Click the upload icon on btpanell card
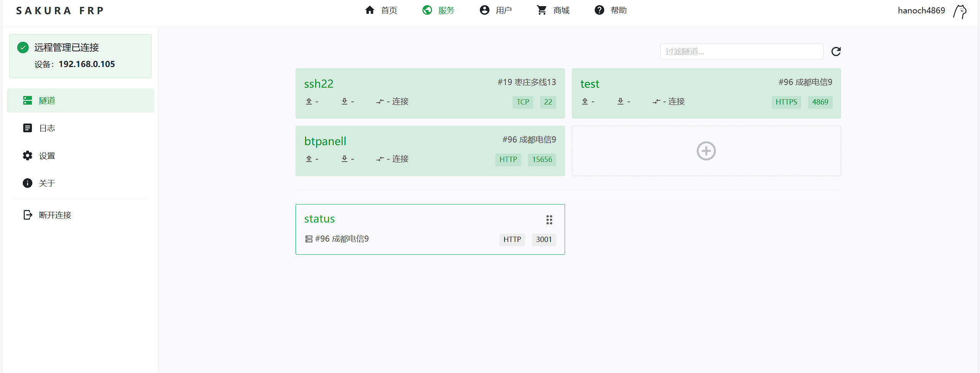Viewport: 980px width, 373px height. coord(309,159)
